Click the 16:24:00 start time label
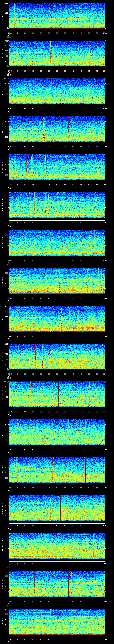The image size is (114, 644). 9,336
